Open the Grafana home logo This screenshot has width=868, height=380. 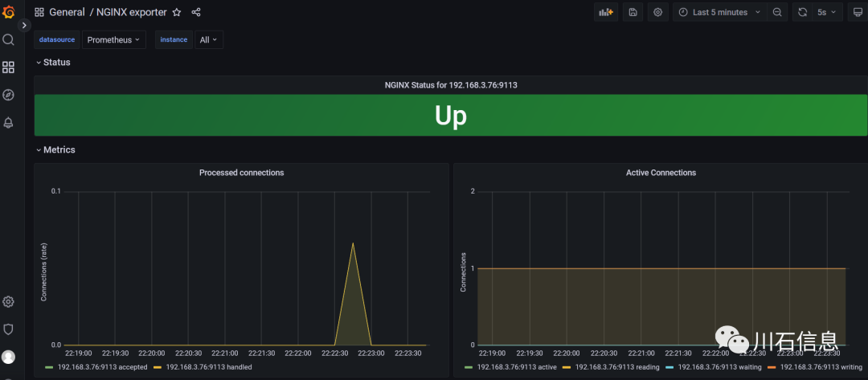click(8, 11)
